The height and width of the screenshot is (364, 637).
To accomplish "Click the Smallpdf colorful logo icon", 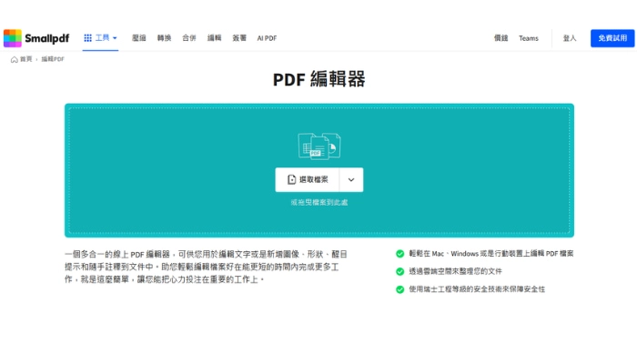I will pyautogui.click(x=13, y=38).
